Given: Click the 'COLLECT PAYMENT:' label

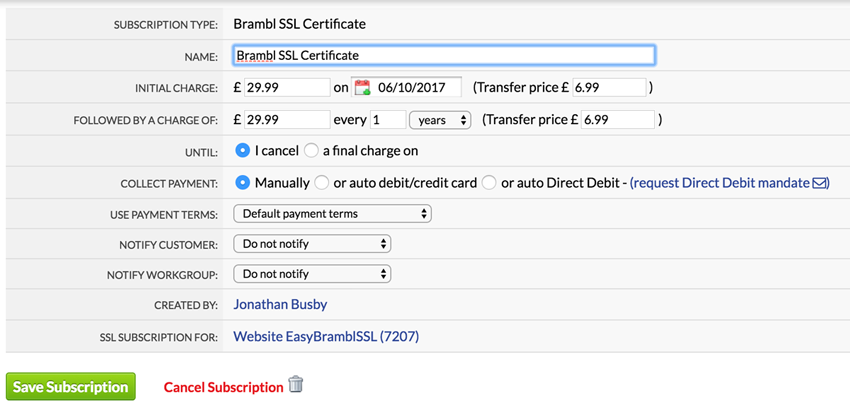Looking at the screenshot, I should coord(169,184).
